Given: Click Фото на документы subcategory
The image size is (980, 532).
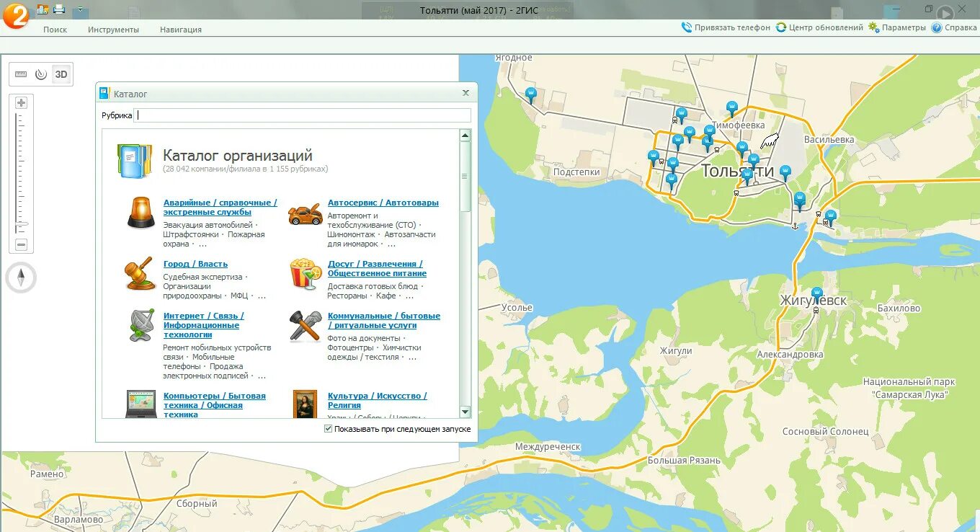Looking at the screenshot, I should tap(364, 338).
